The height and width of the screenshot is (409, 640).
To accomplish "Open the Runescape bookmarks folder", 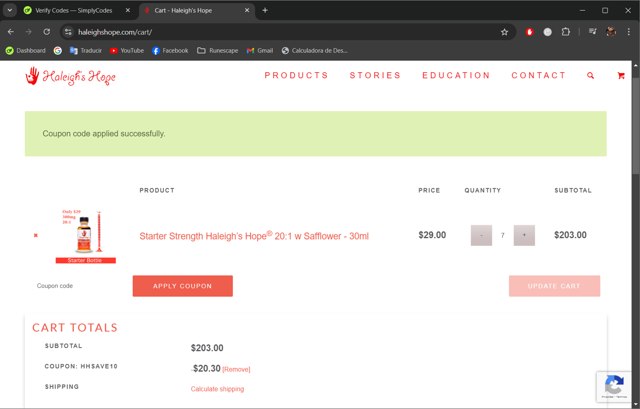I will pos(218,51).
